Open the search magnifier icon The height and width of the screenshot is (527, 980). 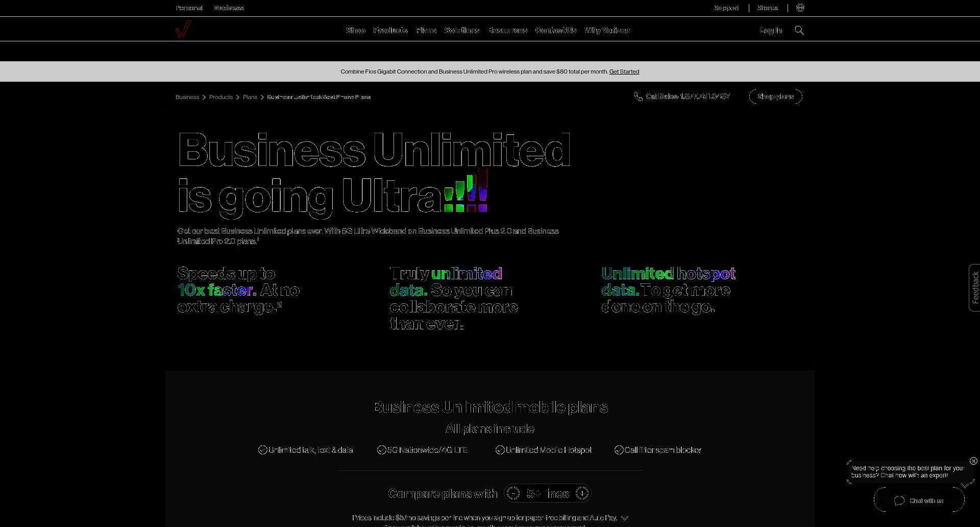coord(799,31)
